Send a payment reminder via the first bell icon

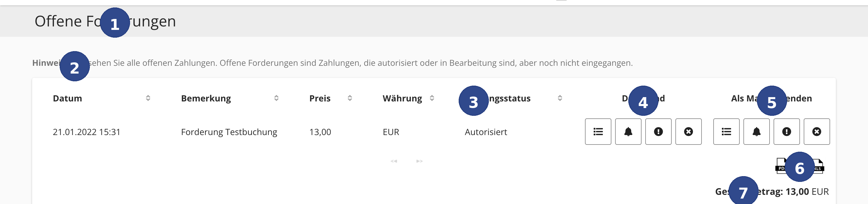click(x=628, y=132)
